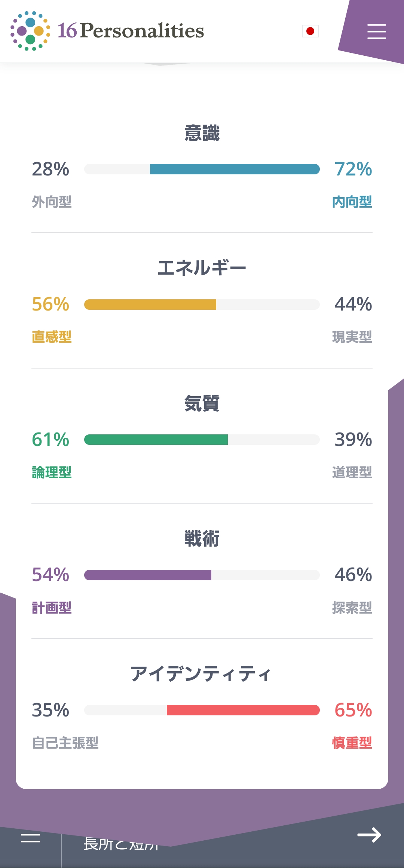Click the 16Personalities site title text

[x=131, y=31]
